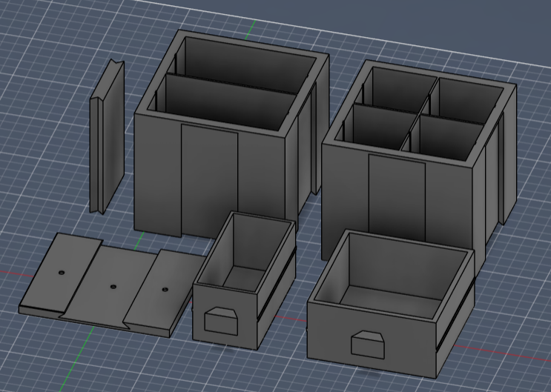This screenshot has width=551, height=392.
Task: Click the middle hole in the flat plate
Action: tap(113, 287)
